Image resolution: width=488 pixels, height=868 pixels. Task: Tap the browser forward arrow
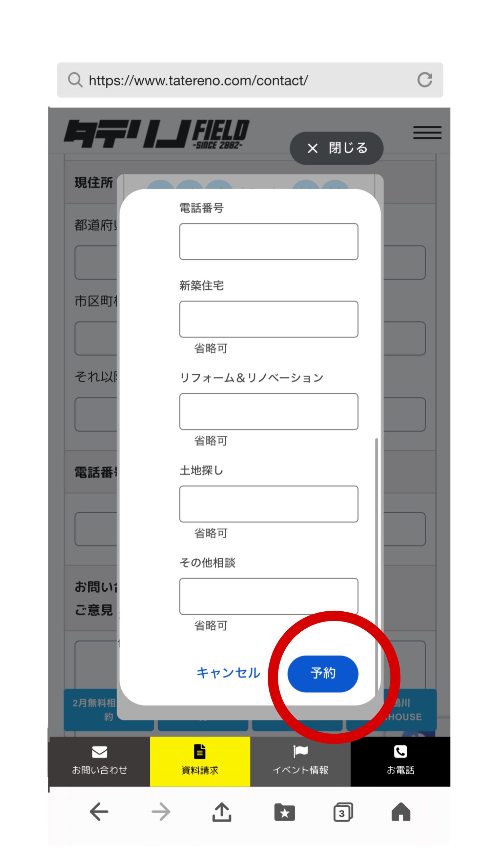point(161,812)
